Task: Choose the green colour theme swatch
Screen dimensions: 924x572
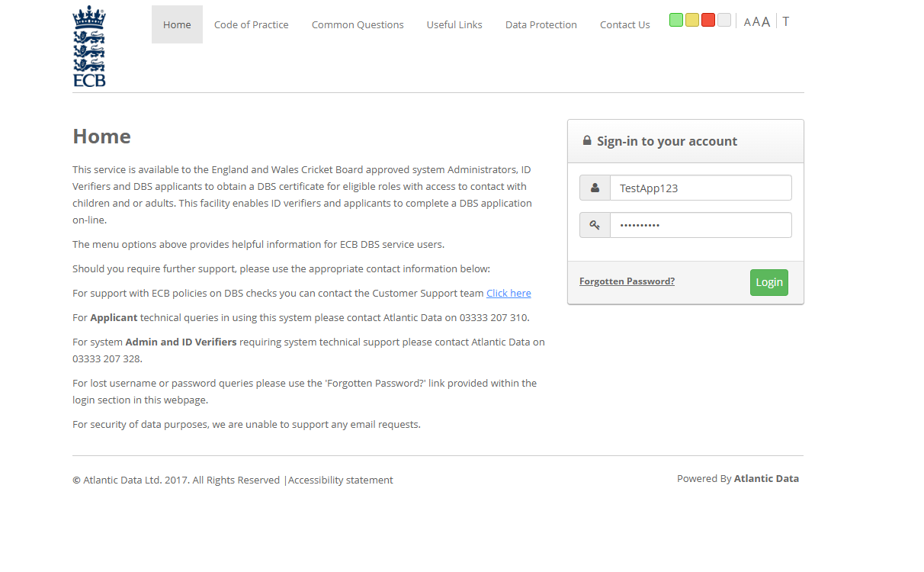Action: click(675, 21)
